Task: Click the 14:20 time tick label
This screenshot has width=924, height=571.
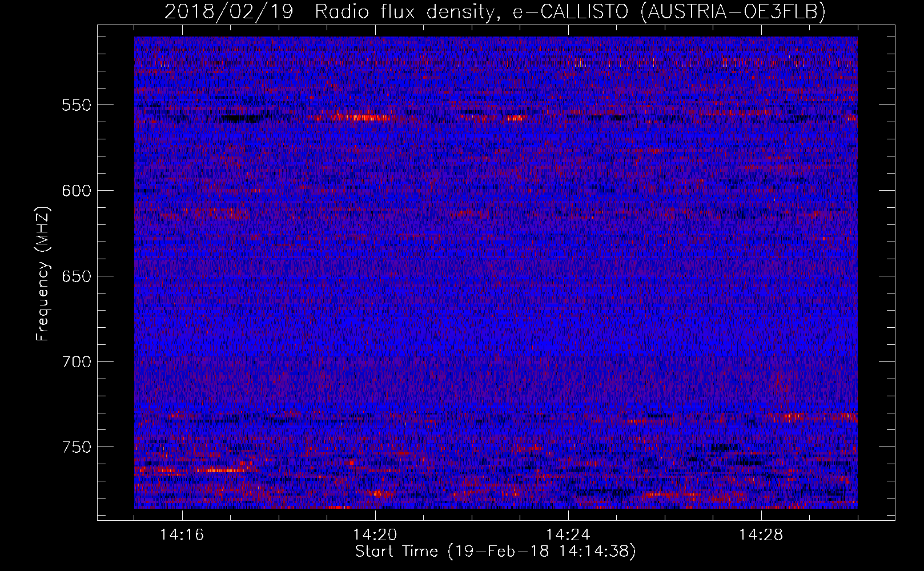Action: (x=375, y=535)
